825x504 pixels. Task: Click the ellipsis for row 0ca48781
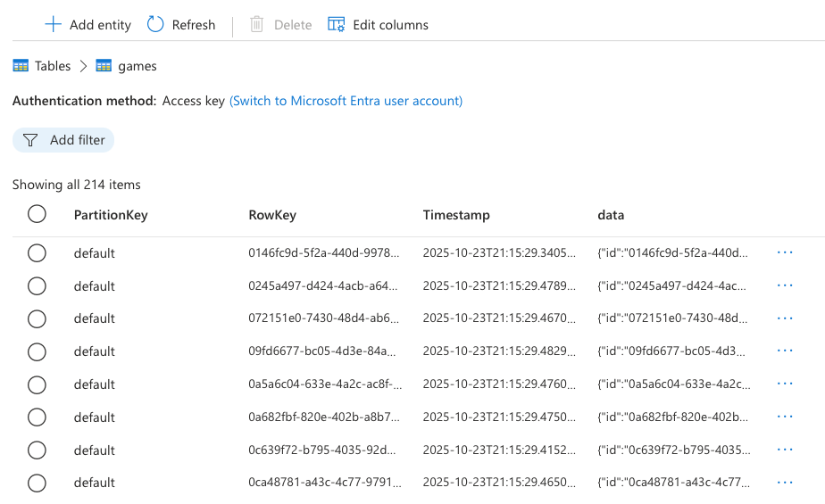[x=785, y=483]
